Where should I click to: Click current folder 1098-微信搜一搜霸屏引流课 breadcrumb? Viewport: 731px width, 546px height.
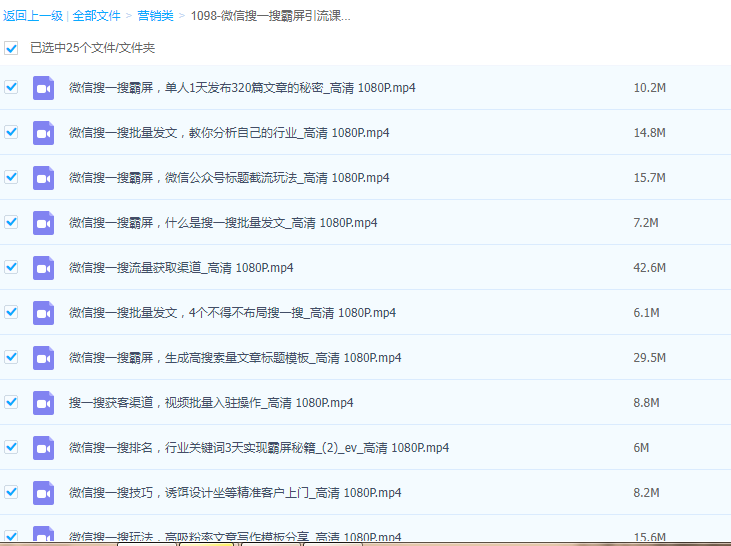click(270, 16)
